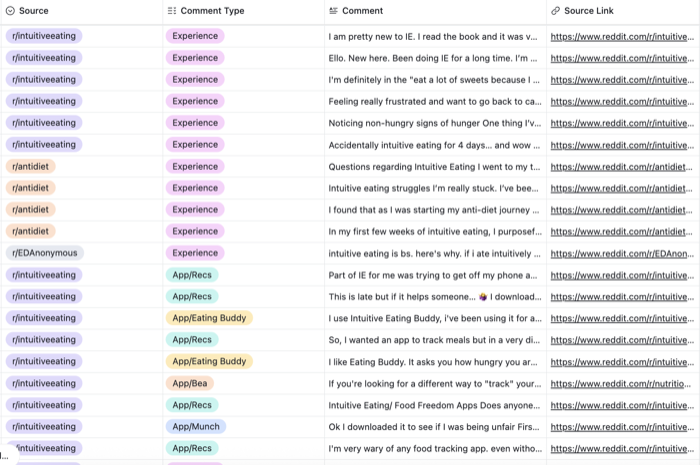Click comment 'intuitive eating is bs. here's why'
The image size is (700, 465).
[x=434, y=253]
